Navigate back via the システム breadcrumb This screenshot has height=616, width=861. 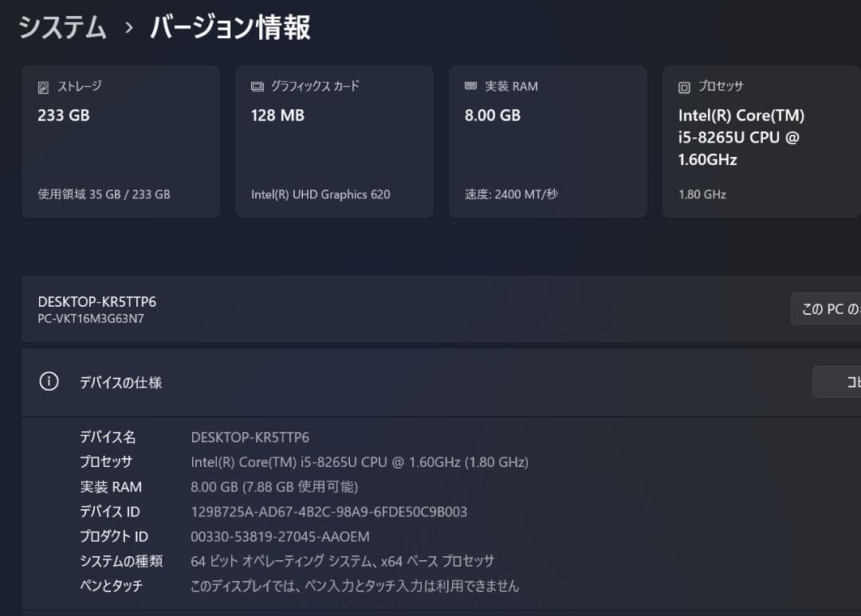[x=62, y=28]
